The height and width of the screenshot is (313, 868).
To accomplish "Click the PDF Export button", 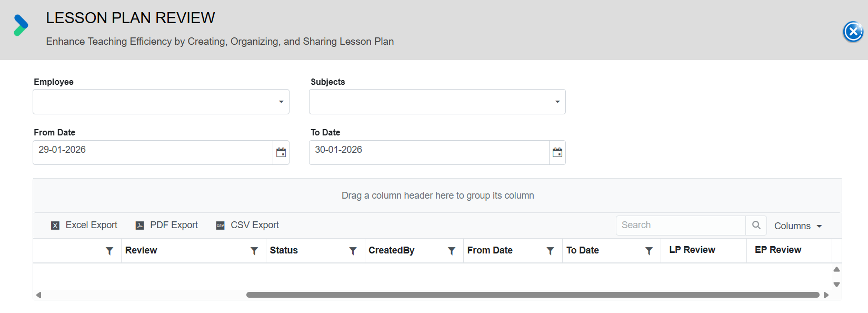I will tap(167, 225).
